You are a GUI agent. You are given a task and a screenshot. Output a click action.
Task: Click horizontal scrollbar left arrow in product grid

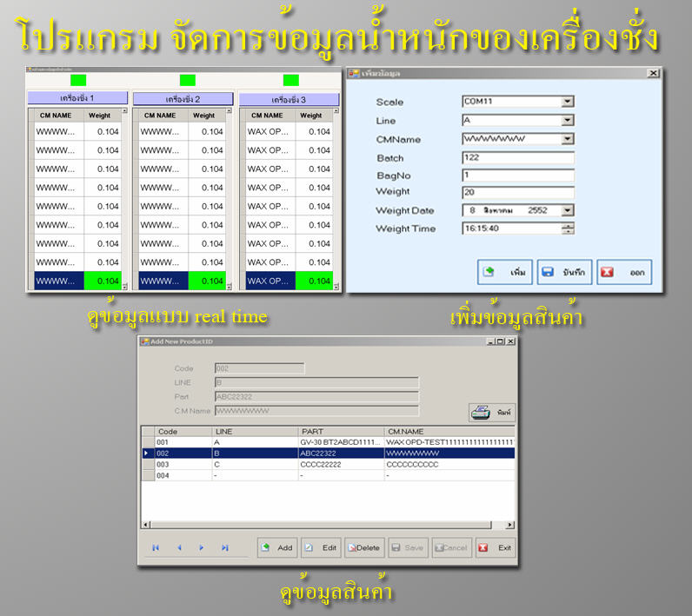[x=146, y=525]
